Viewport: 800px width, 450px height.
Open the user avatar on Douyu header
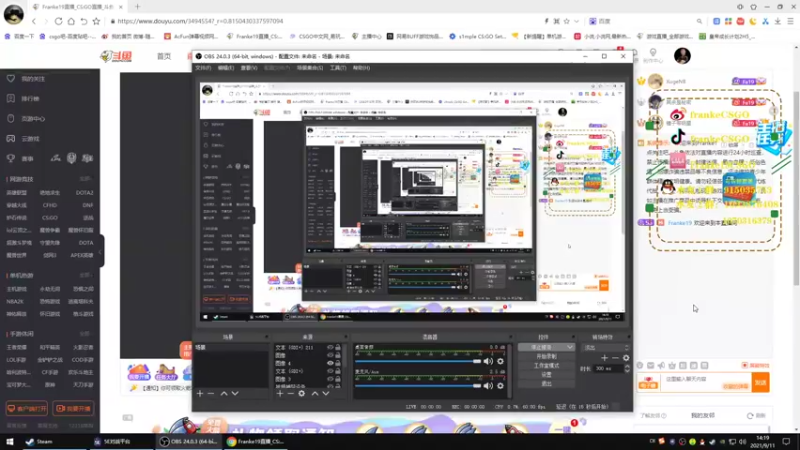(682, 56)
